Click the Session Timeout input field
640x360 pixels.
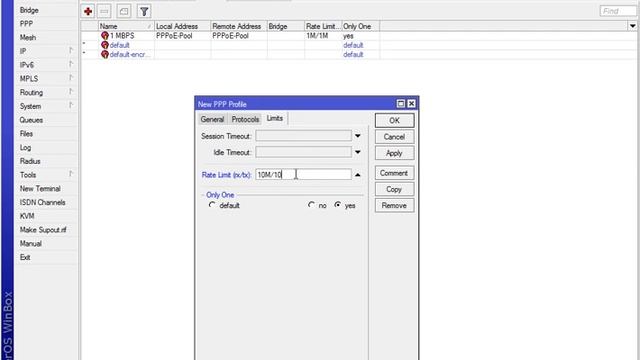tap(303, 136)
